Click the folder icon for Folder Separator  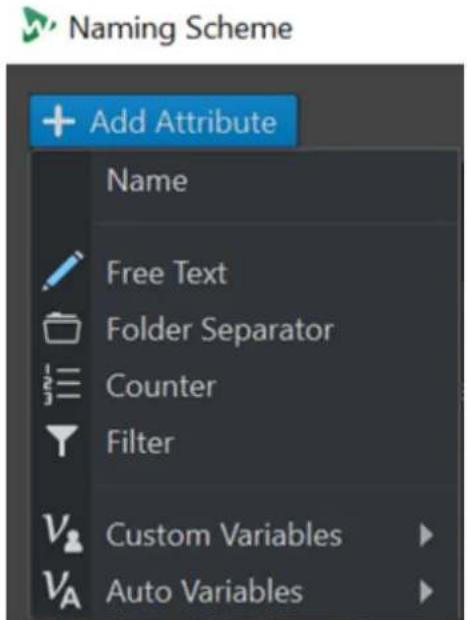[62, 328]
